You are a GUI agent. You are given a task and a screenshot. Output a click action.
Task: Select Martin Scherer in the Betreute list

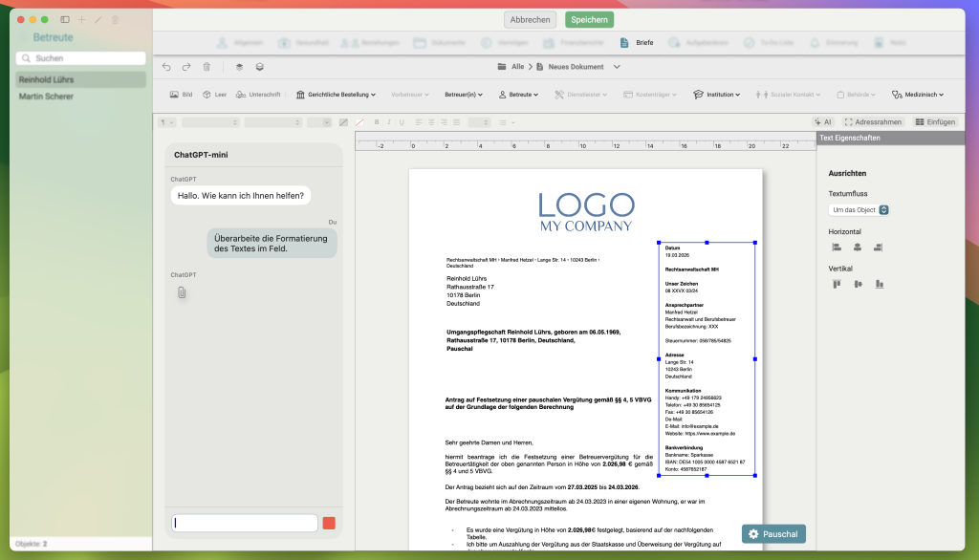46,97
